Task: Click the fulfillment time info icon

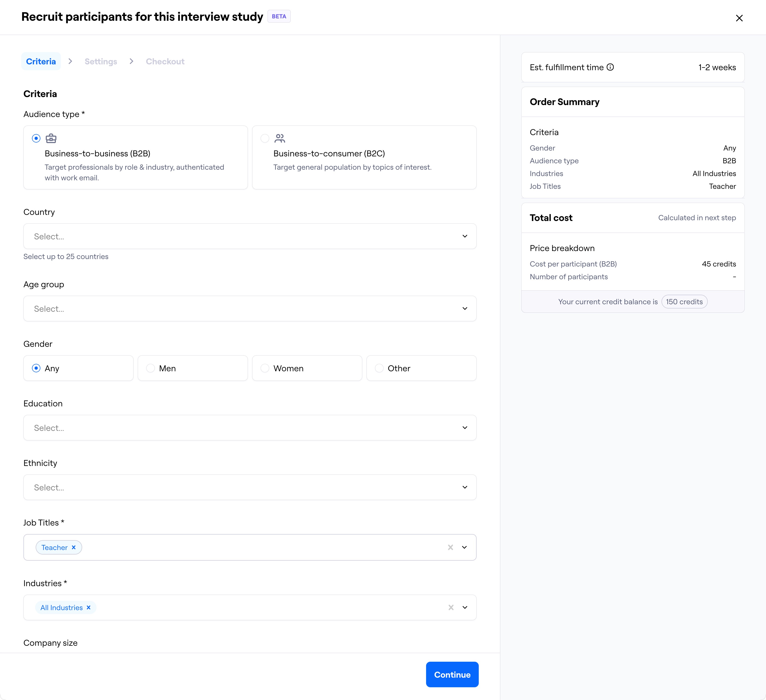Action: coord(610,67)
